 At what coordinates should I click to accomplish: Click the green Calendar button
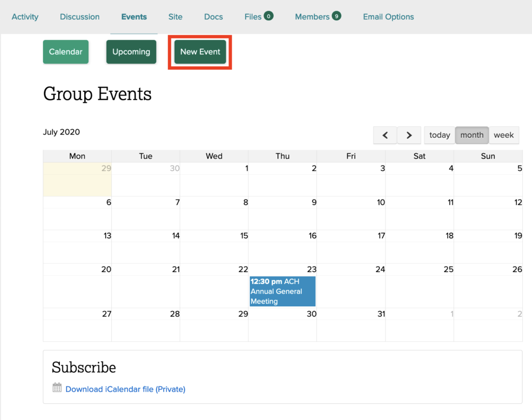(x=65, y=52)
